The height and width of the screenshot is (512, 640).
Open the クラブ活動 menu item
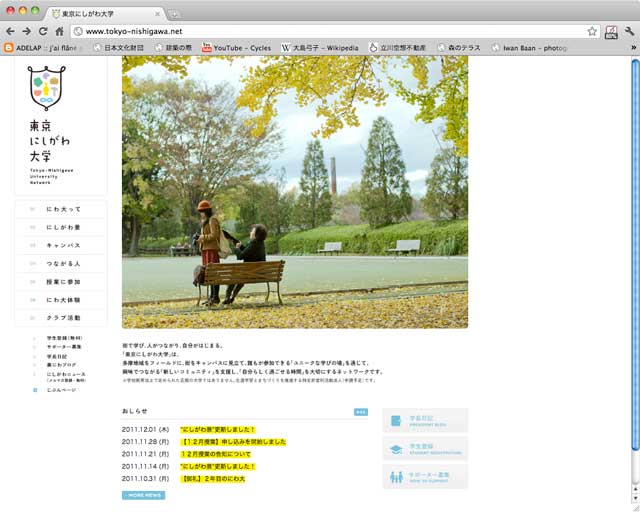pyautogui.click(x=61, y=318)
